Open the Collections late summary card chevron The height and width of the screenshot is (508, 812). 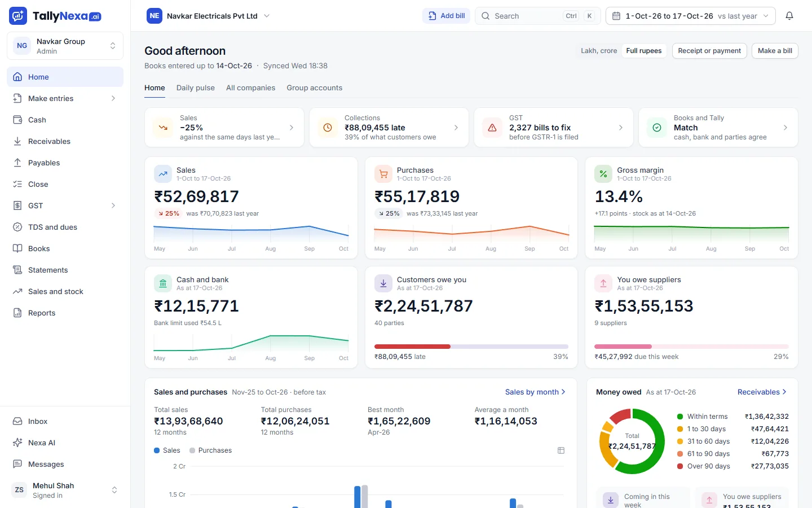click(456, 128)
